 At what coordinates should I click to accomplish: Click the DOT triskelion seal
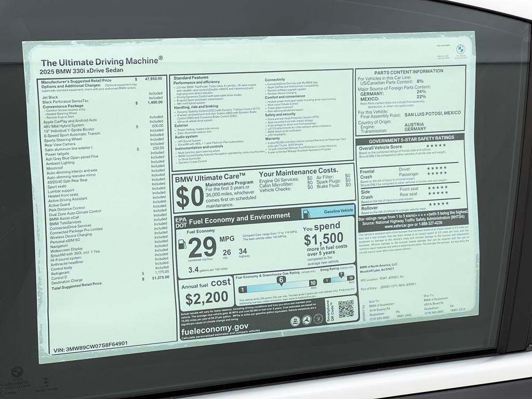[307, 320]
